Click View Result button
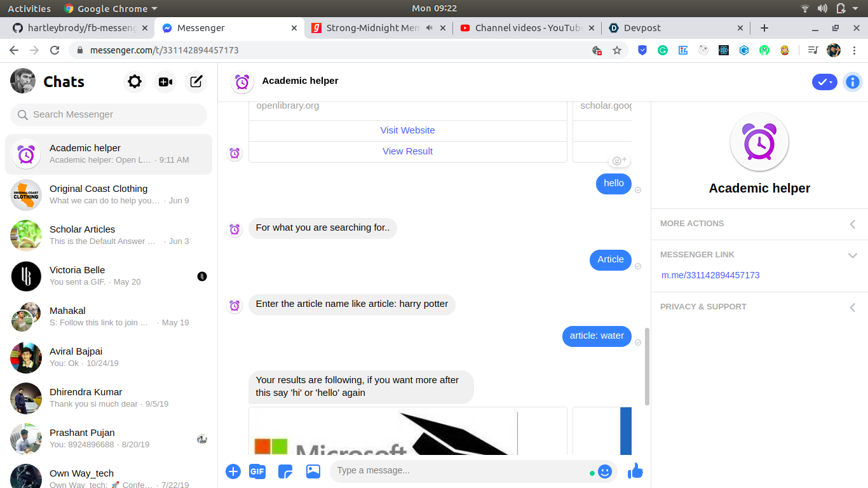The height and width of the screenshot is (488, 868). pyautogui.click(x=408, y=151)
